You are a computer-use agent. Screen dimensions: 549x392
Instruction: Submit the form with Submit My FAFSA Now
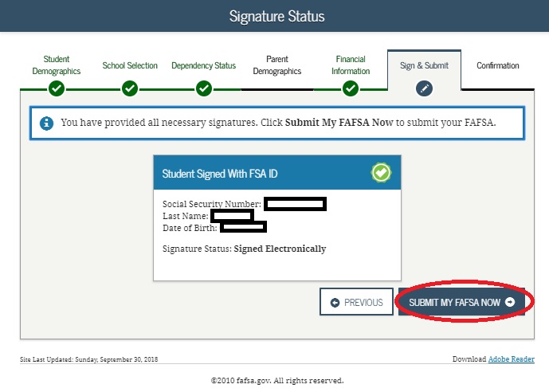click(x=461, y=302)
